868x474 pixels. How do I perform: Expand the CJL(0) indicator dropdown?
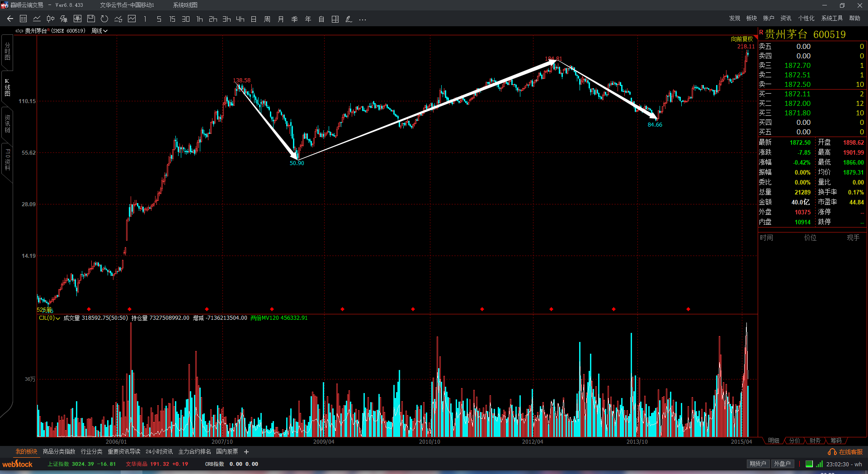(x=49, y=318)
